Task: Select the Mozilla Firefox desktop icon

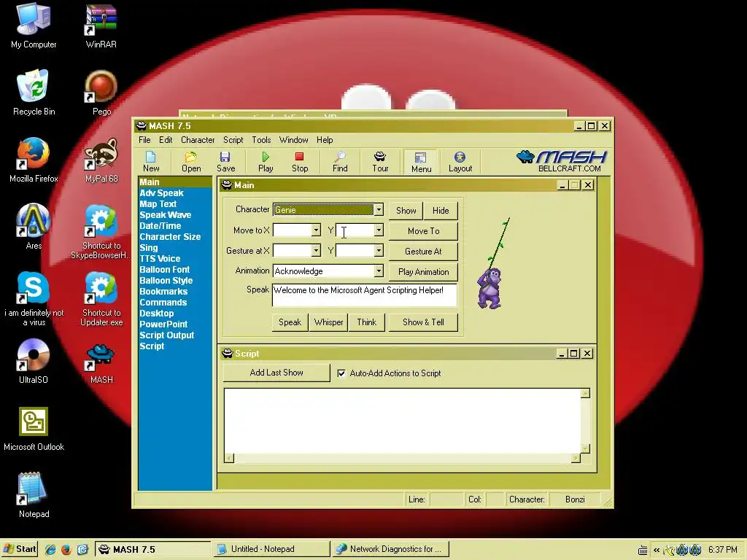Action: tap(34, 160)
